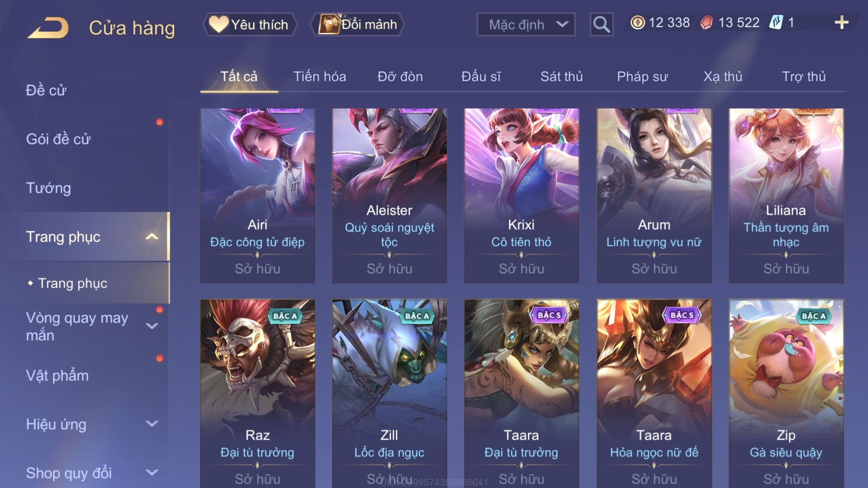This screenshot has height=488, width=868.
Task: Select Zip Gà siêu quậy skin
Action: tap(786, 393)
